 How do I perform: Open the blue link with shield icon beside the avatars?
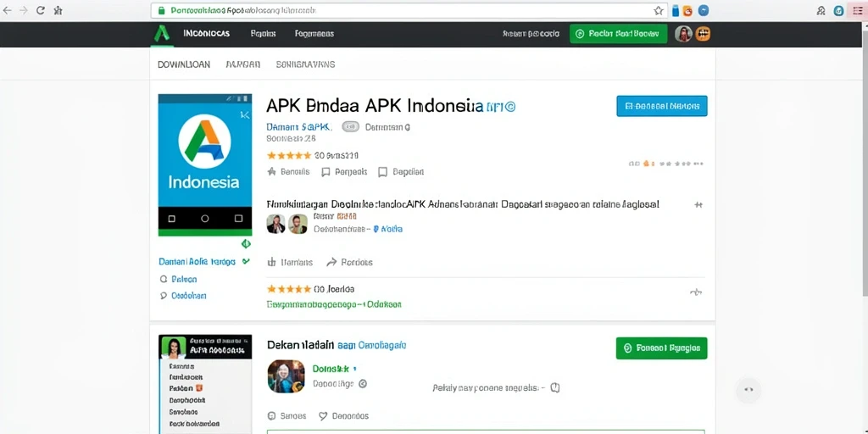[388, 229]
